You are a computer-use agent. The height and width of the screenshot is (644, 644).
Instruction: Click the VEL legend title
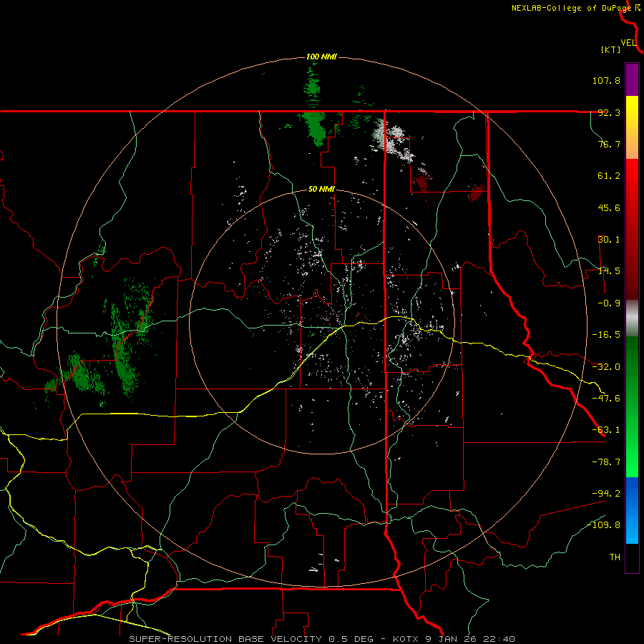[x=628, y=42]
